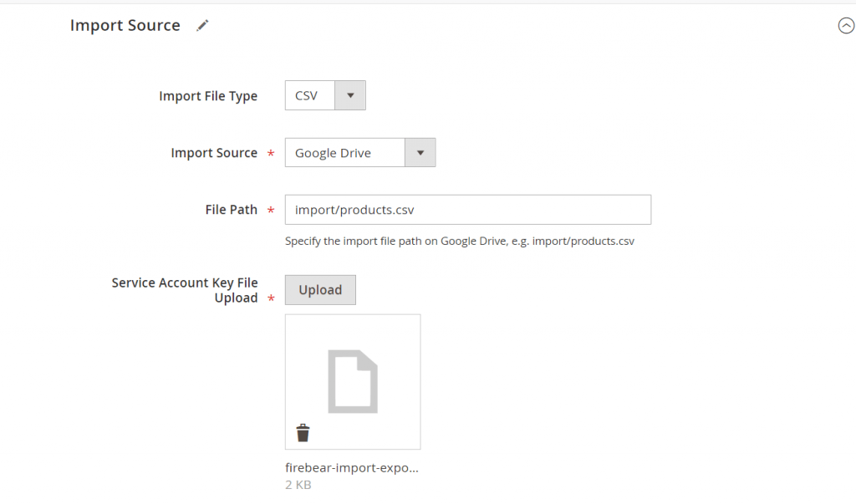Viewport: 856px width, 504px height.
Task: Click the arrow on Google Drive selector
Action: click(x=420, y=152)
